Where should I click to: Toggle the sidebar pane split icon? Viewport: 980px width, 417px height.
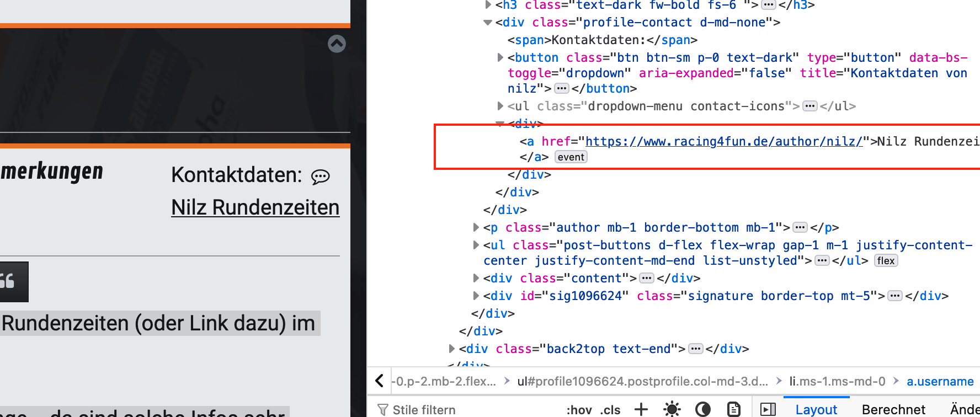[768, 409]
